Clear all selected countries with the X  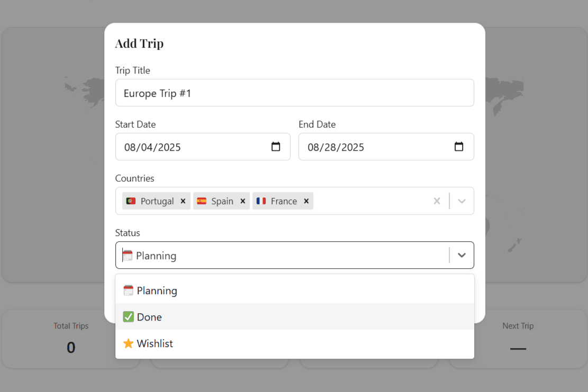coord(437,201)
